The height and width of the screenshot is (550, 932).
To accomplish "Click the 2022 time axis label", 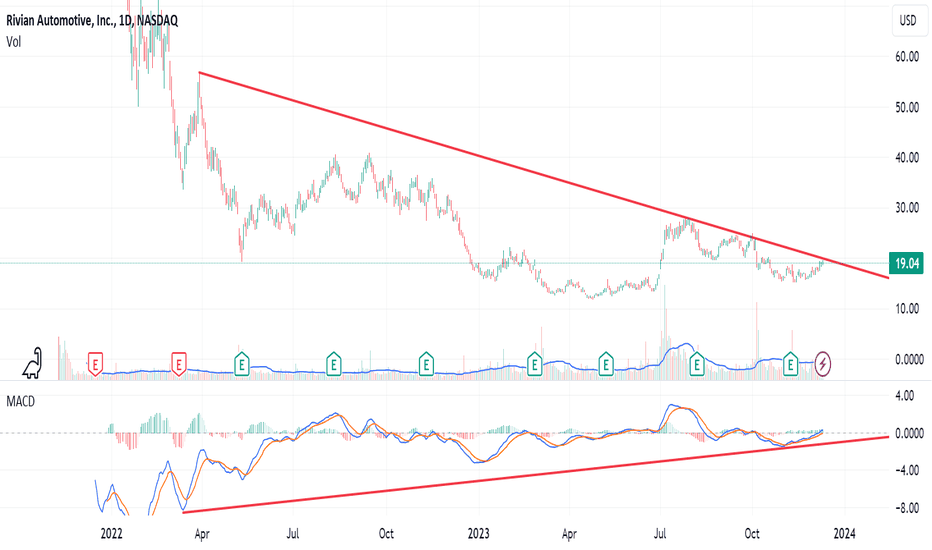I will (x=111, y=533).
